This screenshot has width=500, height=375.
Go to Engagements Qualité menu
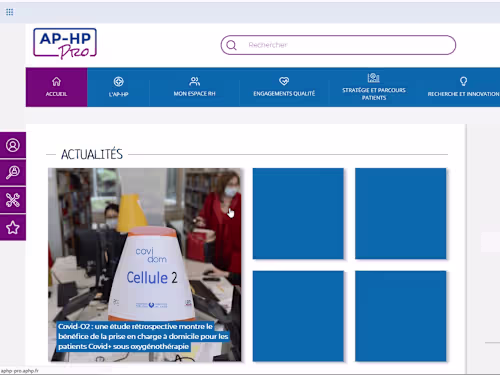click(x=284, y=87)
